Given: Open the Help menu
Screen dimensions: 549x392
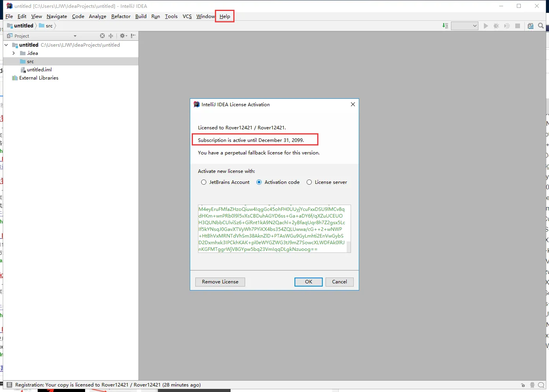Looking at the screenshot, I should (x=225, y=16).
